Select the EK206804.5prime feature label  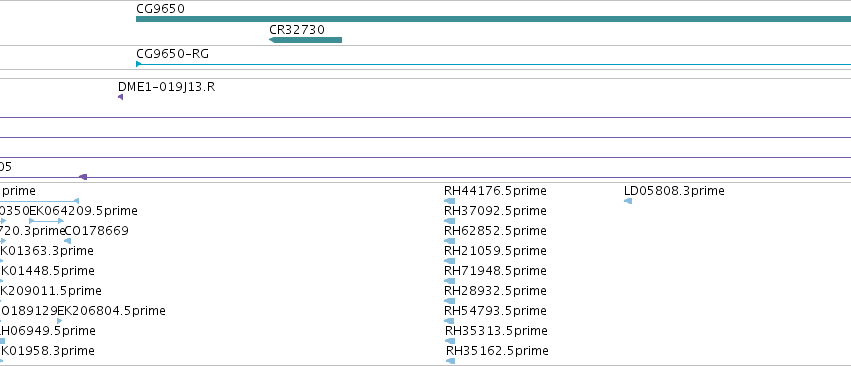point(111,311)
